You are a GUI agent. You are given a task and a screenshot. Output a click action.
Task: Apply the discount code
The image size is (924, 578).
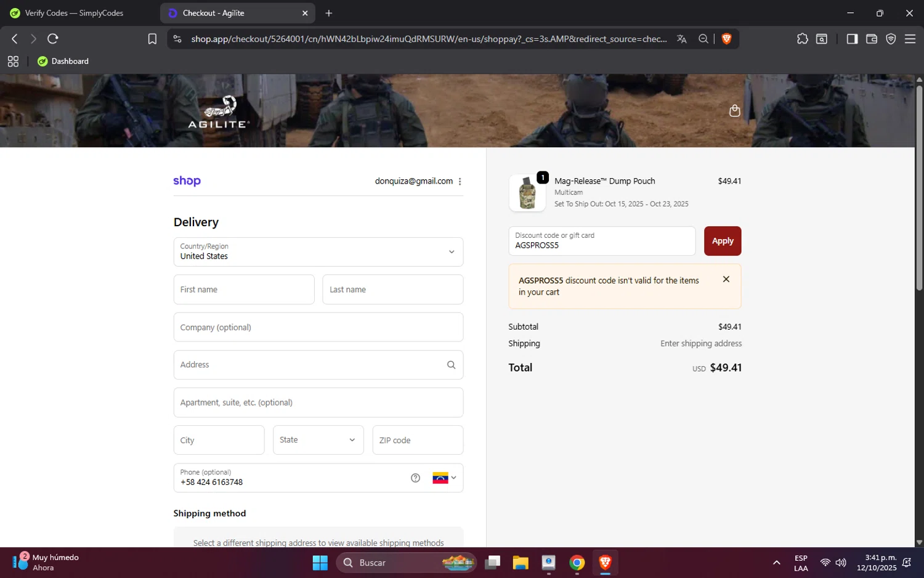pyautogui.click(x=723, y=241)
